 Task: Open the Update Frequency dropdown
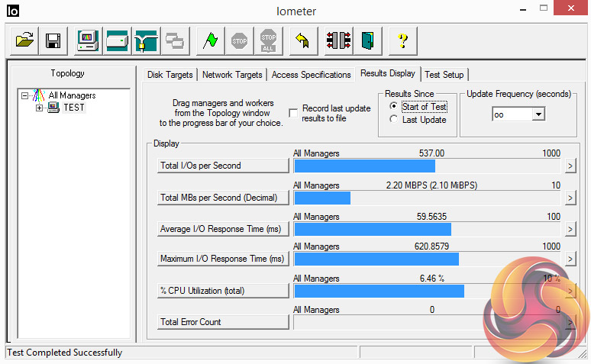(538, 114)
